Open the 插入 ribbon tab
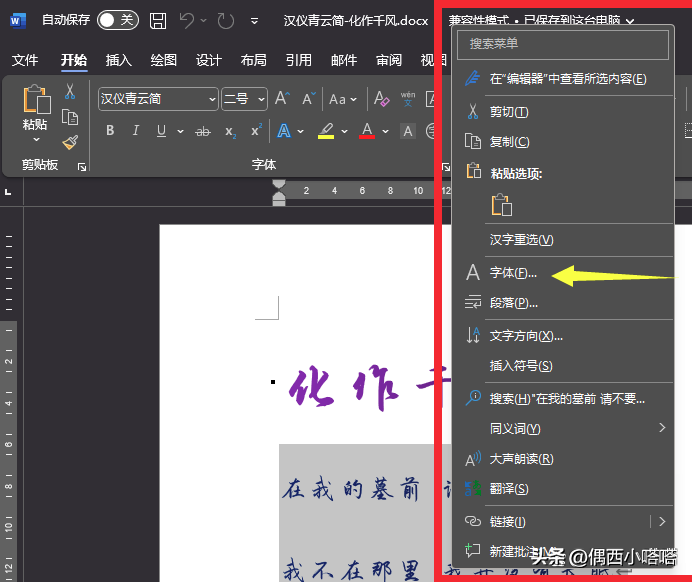The height and width of the screenshot is (582, 692). click(x=119, y=60)
